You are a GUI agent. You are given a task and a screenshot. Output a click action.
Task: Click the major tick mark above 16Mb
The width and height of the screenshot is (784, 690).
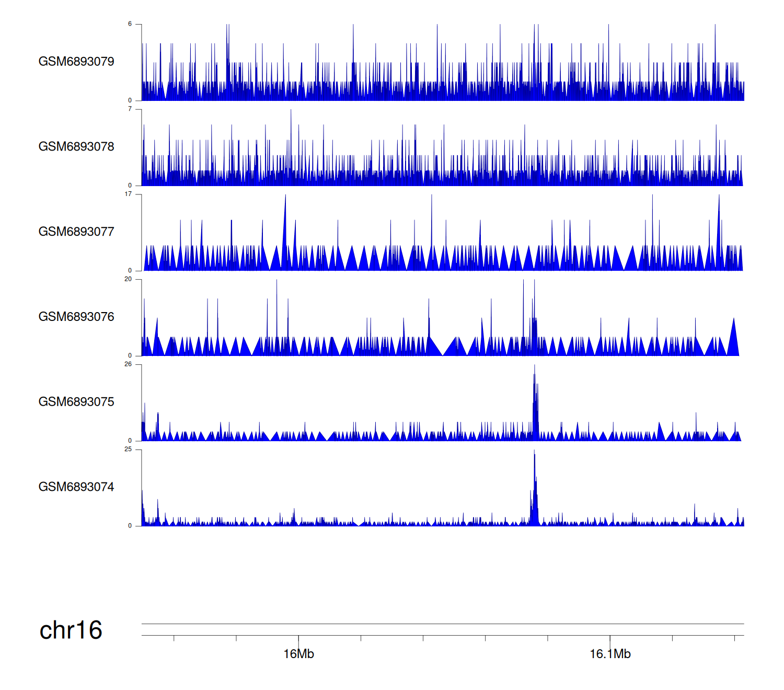pyautogui.click(x=298, y=640)
